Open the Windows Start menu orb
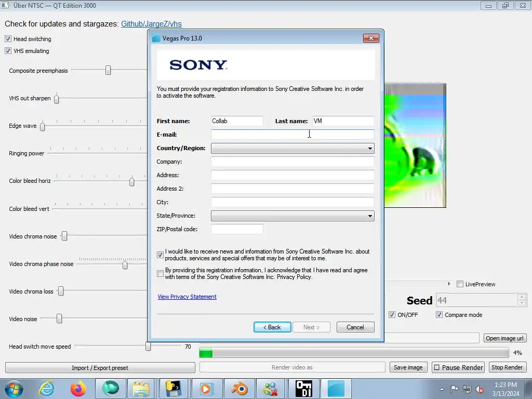The width and height of the screenshot is (532, 399). (14, 389)
